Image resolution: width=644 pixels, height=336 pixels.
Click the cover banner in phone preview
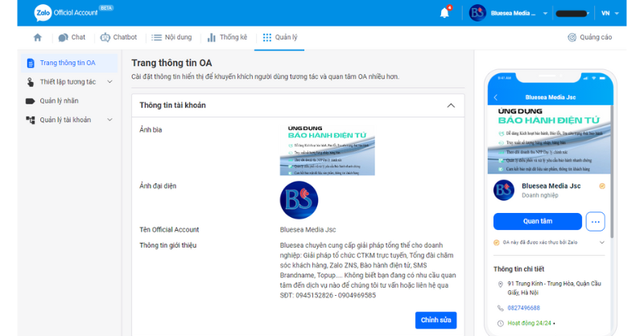[549, 140]
